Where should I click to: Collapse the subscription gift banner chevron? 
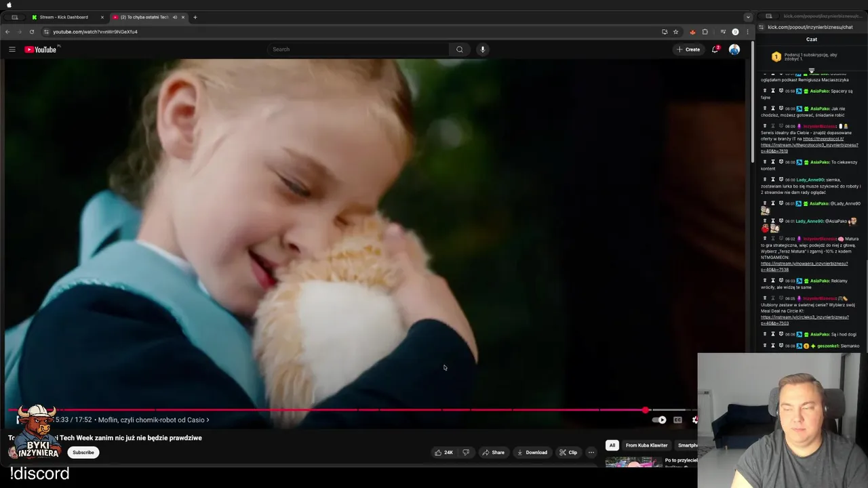[812, 70]
